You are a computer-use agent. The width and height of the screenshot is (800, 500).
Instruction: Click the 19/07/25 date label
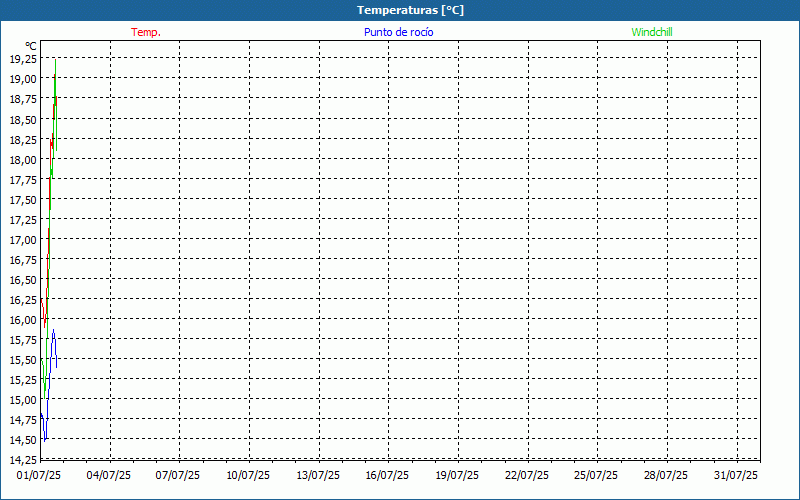tap(457, 476)
